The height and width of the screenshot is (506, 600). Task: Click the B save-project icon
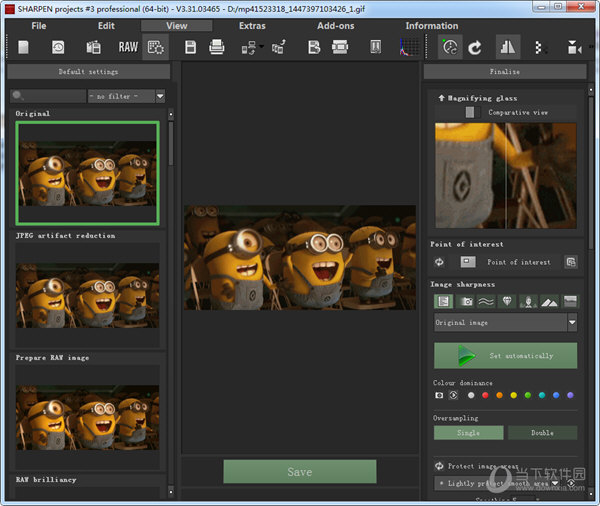314,47
